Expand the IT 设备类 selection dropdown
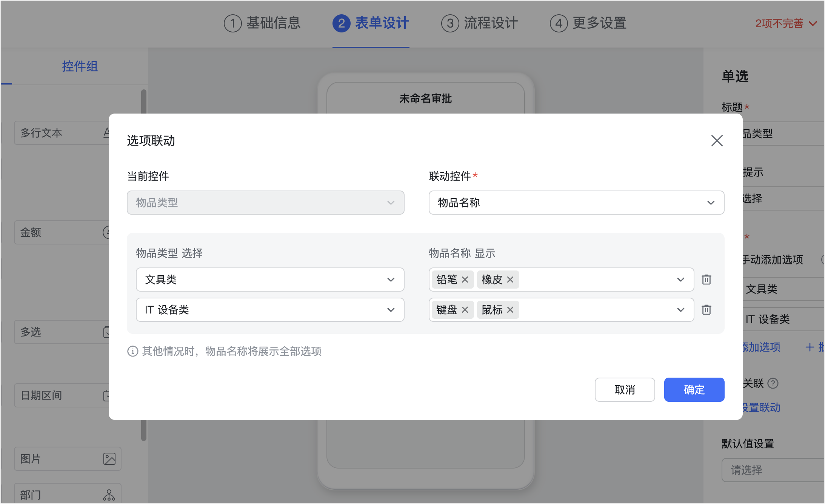This screenshot has height=504, width=825. pos(270,310)
